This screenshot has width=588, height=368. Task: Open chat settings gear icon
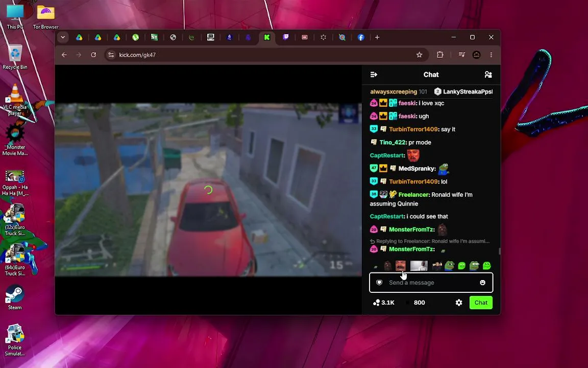coord(459,303)
